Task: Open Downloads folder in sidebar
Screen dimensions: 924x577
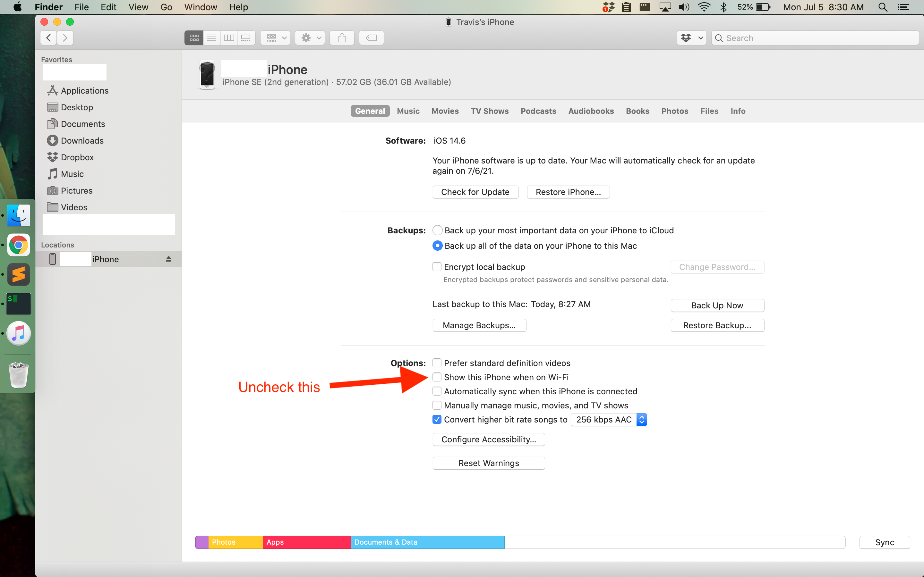Action: [82, 140]
